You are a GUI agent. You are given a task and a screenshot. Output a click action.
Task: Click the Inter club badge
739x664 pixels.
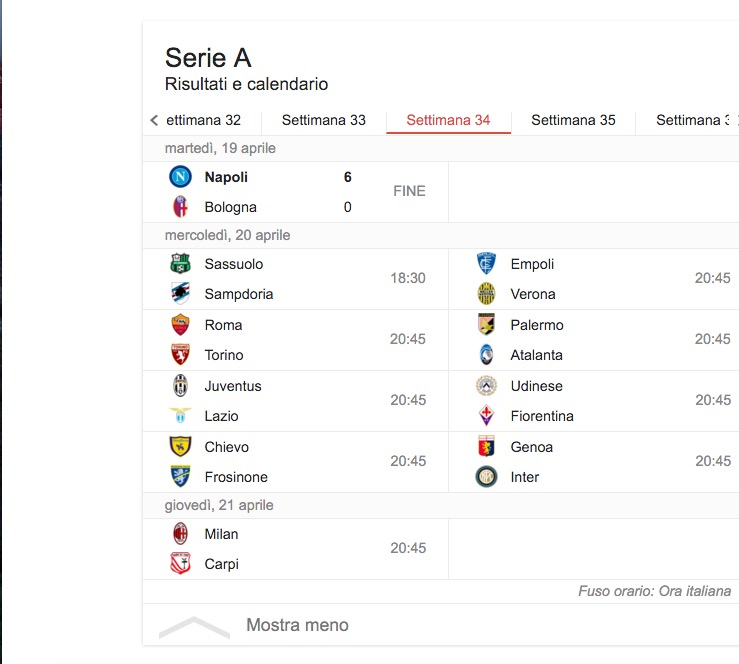[486, 477]
